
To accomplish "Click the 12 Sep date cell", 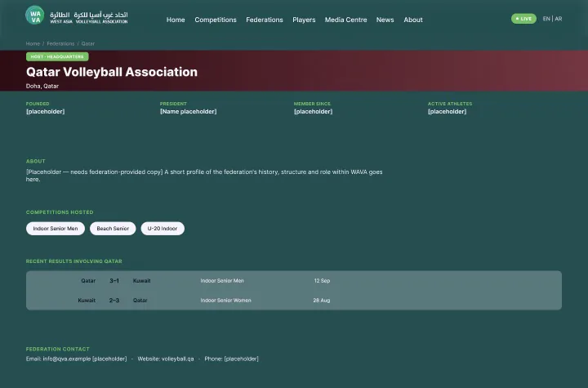I will pos(322,281).
